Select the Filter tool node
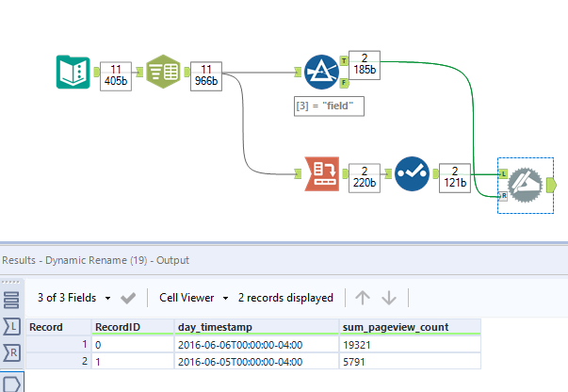The width and height of the screenshot is (568, 392). pos(321,71)
